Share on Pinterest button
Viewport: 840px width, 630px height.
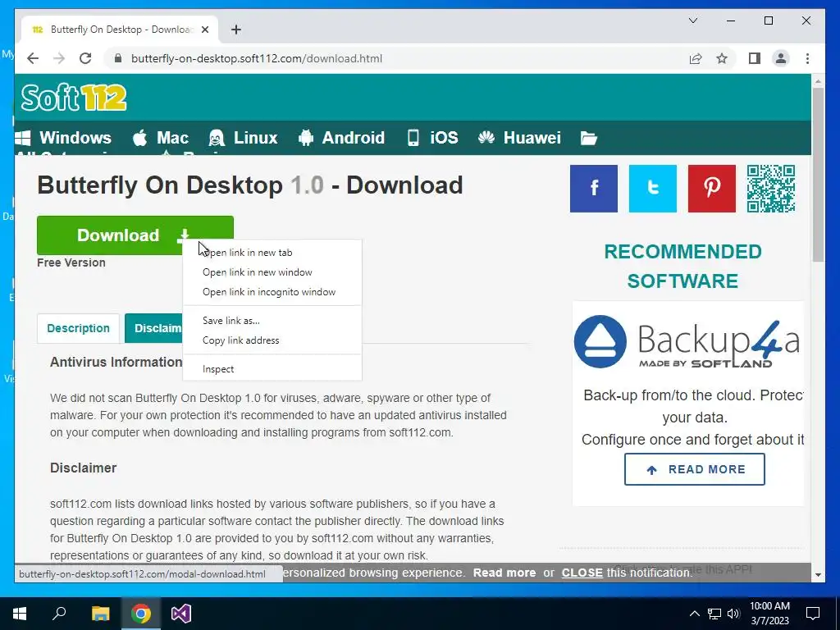pos(712,189)
